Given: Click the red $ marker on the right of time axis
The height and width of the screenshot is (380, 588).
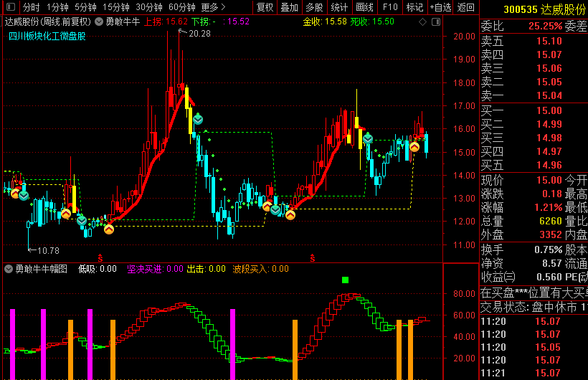Looking at the screenshot, I should [x=313, y=257].
